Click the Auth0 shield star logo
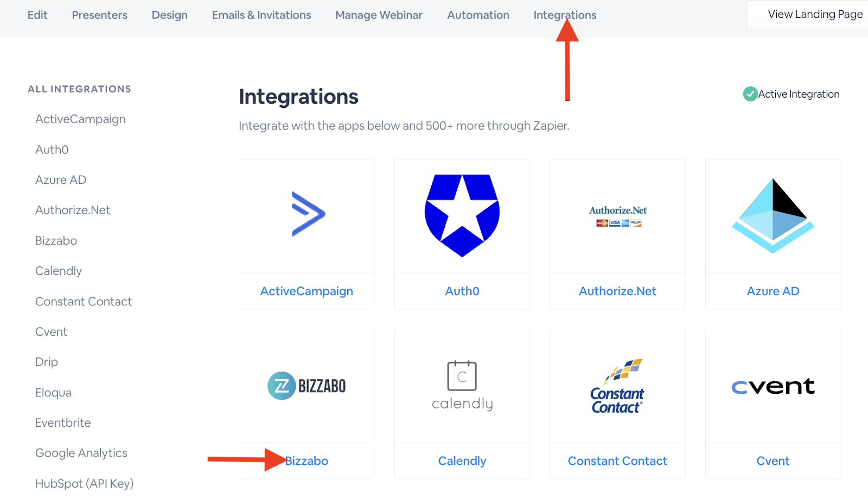 (x=462, y=215)
